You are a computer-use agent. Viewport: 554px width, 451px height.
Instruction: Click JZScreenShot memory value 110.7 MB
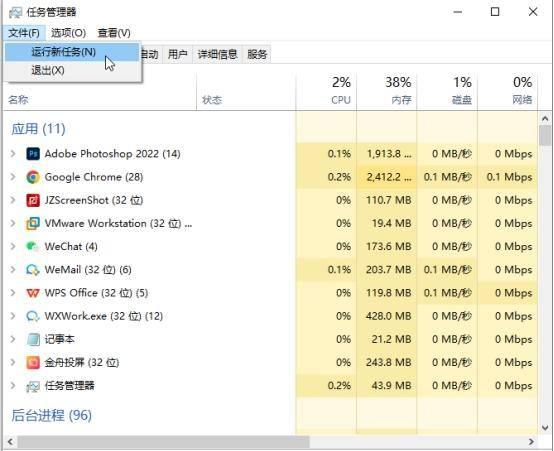tap(389, 200)
